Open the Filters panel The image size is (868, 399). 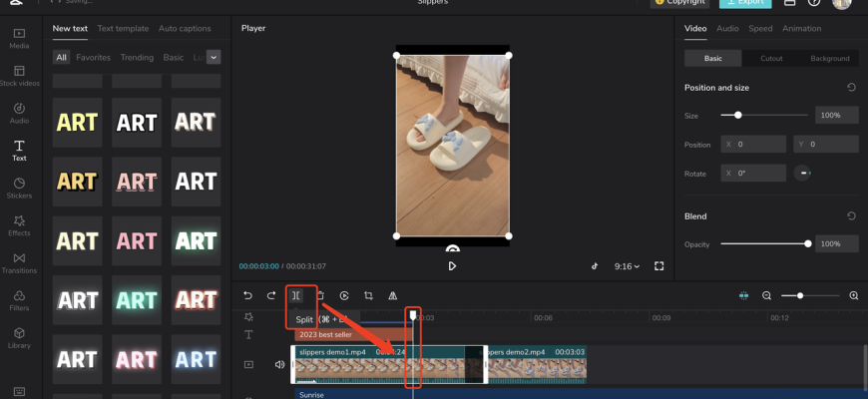(x=19, y=300)
